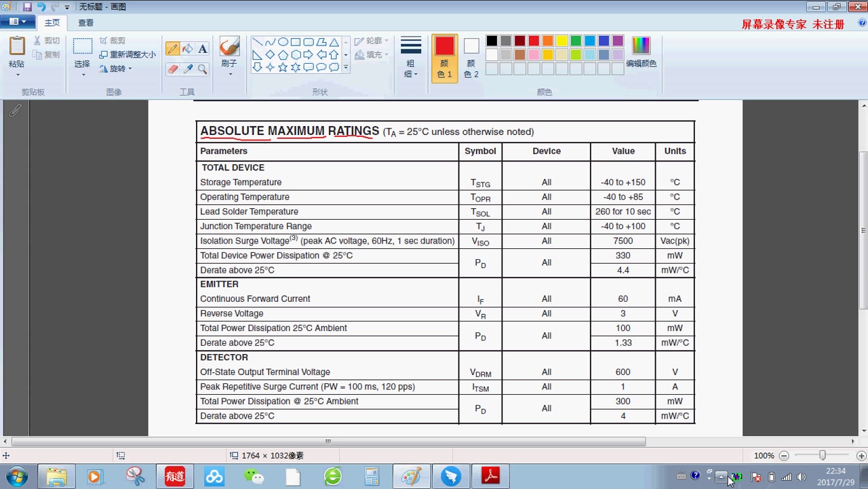Select the Text tool (A)
868x489 pixels.
click(203, 49)
